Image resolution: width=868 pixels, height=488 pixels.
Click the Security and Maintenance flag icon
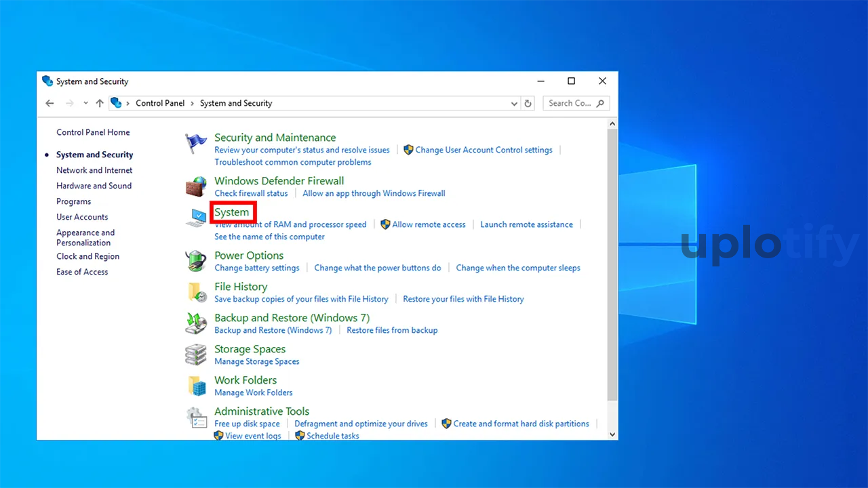pyautogui.click(x=196, y=143)
